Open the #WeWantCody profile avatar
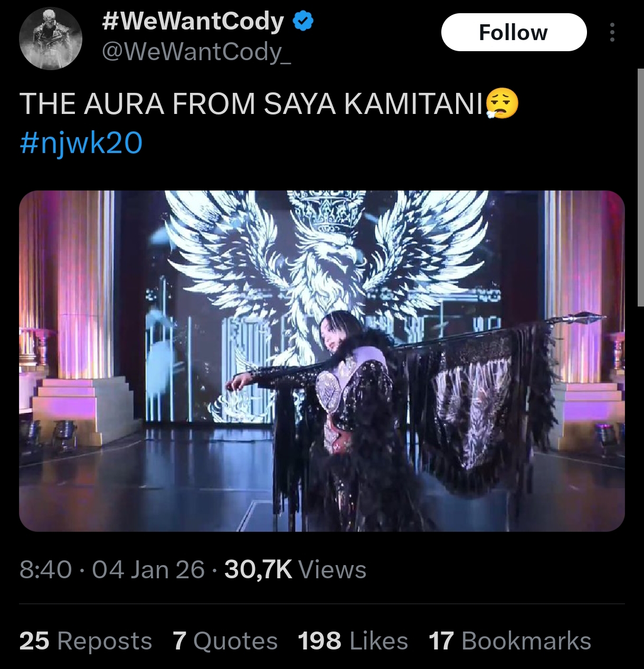This screenshot has height=669, width=644. [x=51, y=39]
